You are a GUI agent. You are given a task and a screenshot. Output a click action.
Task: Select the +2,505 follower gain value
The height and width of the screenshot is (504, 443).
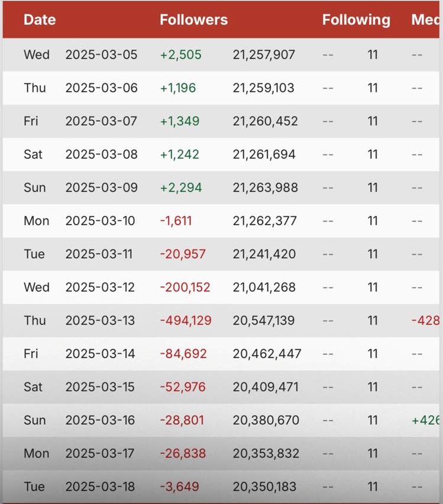[180, 55]
